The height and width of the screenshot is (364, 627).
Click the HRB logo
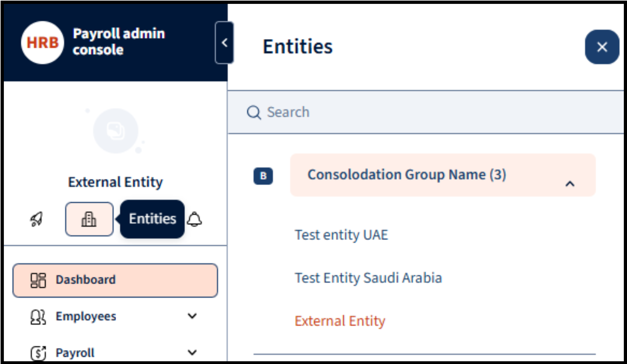(x=42, y=42)
